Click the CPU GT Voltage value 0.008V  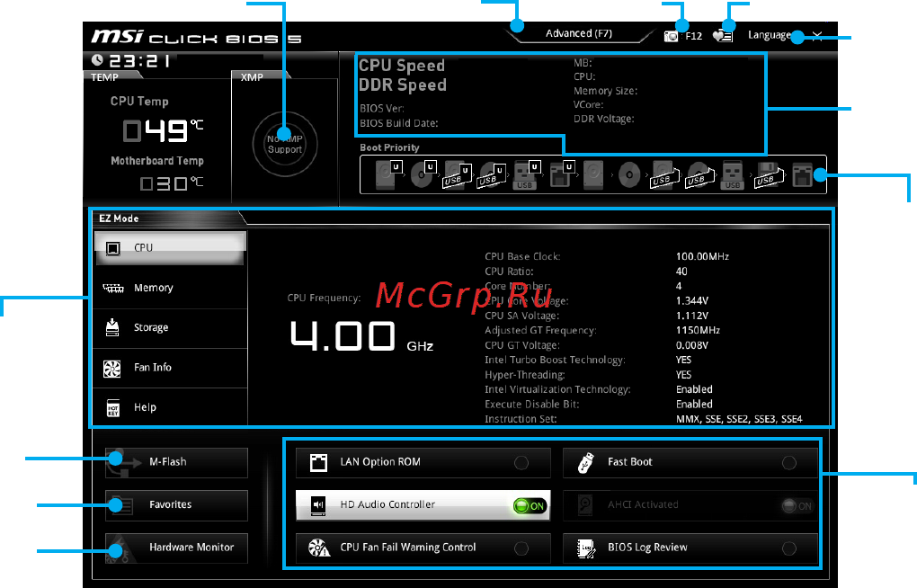692,345
